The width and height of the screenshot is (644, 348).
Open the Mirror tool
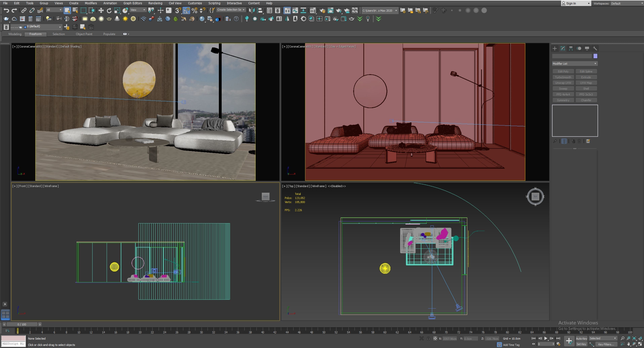coord(252,10)
